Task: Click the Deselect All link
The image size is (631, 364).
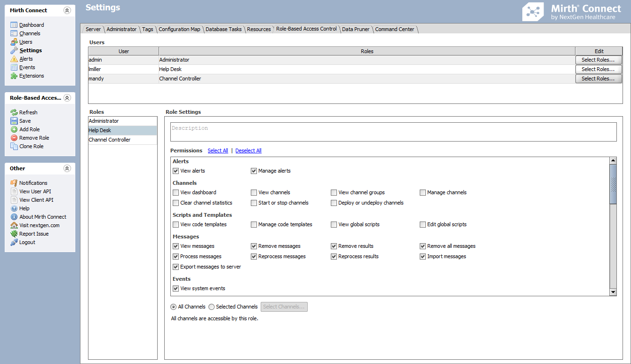Action: pos(248,150)
